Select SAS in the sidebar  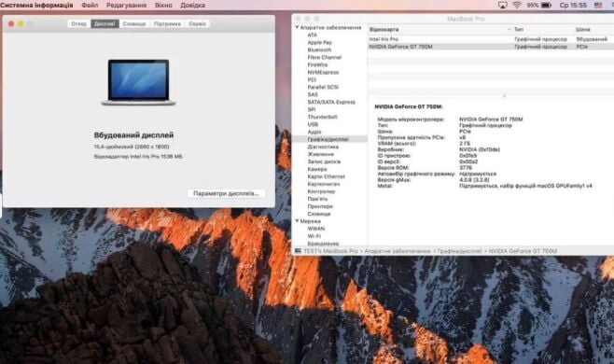click(313, 94)
